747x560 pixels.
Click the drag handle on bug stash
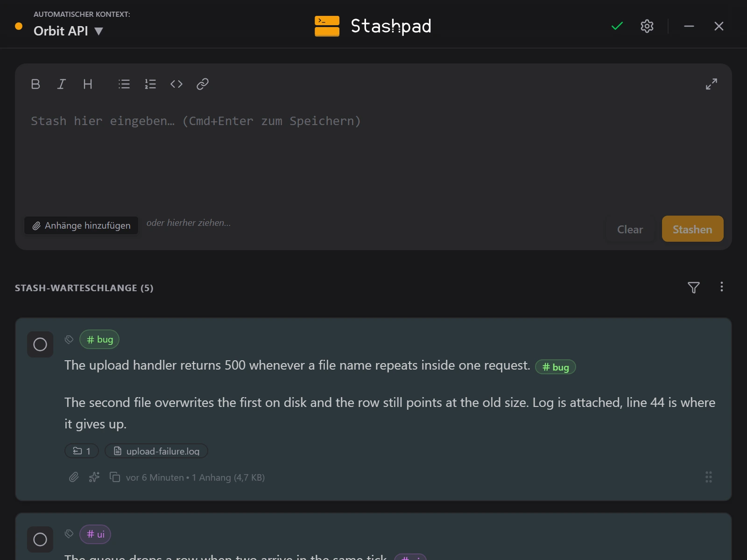pos(709,477)
